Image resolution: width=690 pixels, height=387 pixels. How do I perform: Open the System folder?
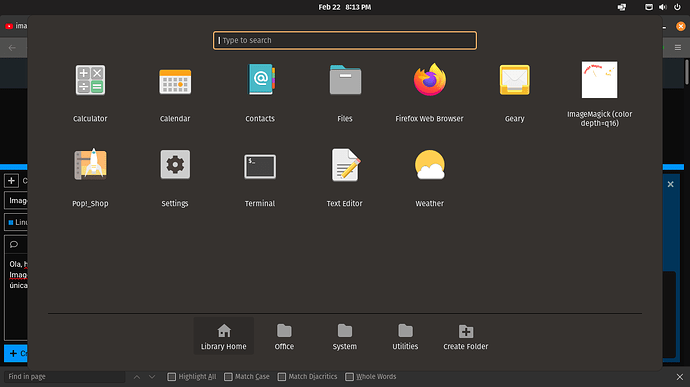click(345, 336)
